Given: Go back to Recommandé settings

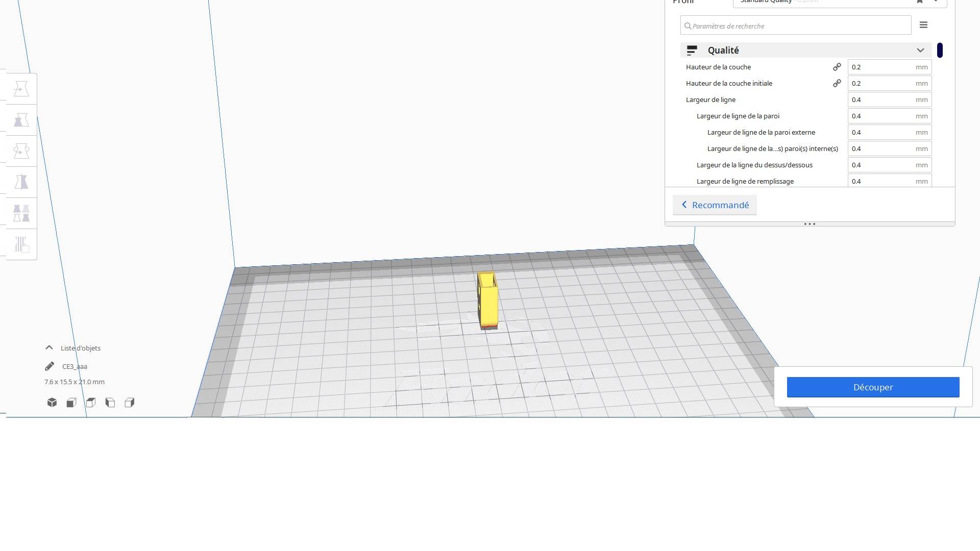Looking at the screenshot, I should pyautogui.click(x=715, y=205).
